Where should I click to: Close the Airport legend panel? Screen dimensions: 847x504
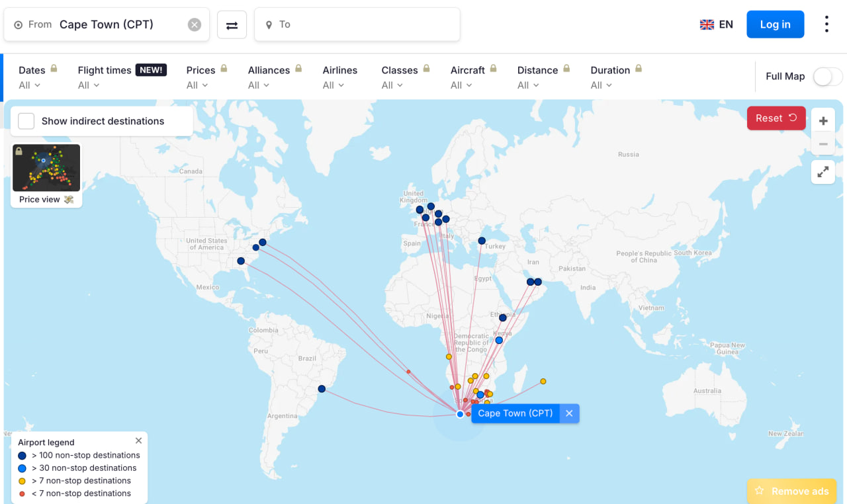click(138, 441)
